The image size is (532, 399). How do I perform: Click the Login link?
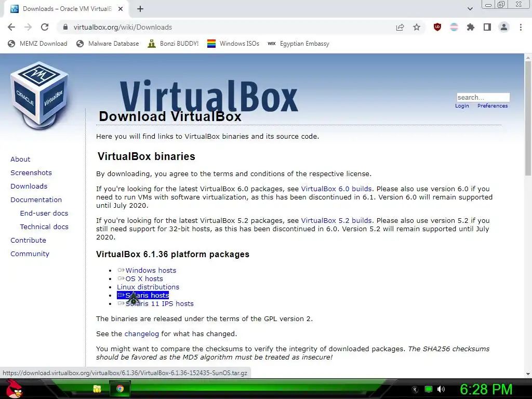coord(462,106)
